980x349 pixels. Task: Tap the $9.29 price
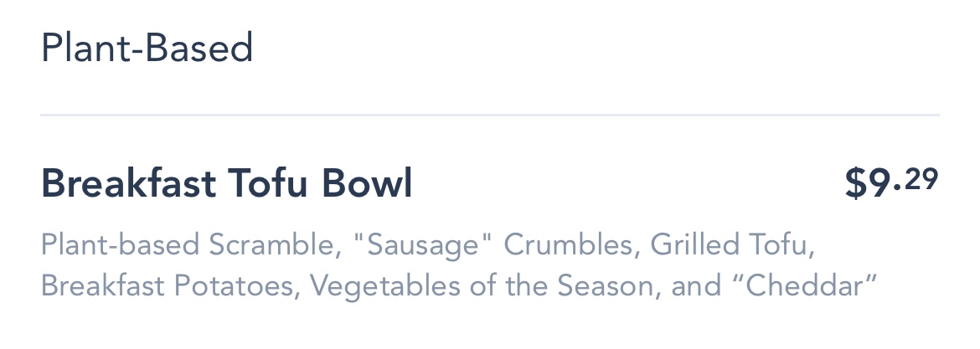pyautogui.click(x=891, y=183)
